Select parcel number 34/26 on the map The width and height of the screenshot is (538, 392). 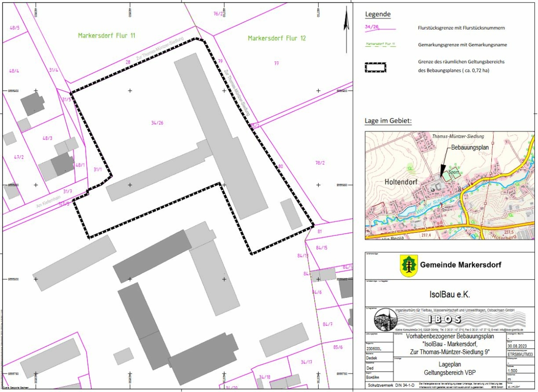157,123
